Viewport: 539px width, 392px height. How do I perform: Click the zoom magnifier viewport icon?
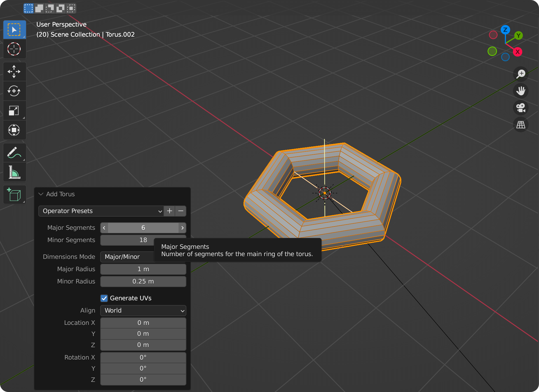point(521,74)
